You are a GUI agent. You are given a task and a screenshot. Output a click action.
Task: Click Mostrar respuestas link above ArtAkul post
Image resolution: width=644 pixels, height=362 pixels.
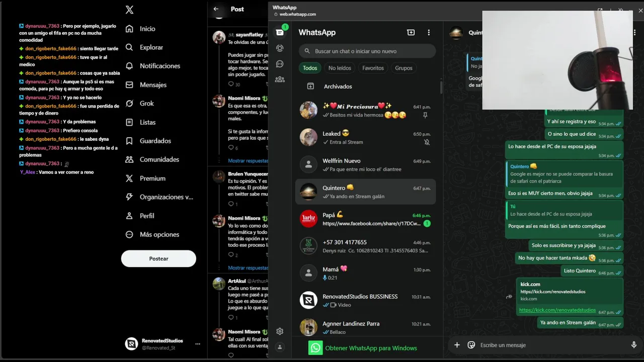coord(248,268)
